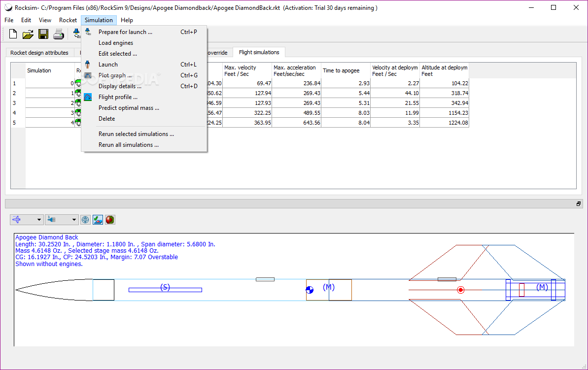Click the undock icon on panel divider
This screenshot has height=370, width=588.
(579, 204)
